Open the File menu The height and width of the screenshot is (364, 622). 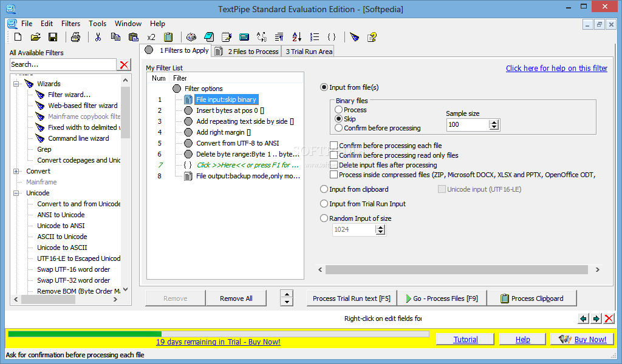[27, 24]
